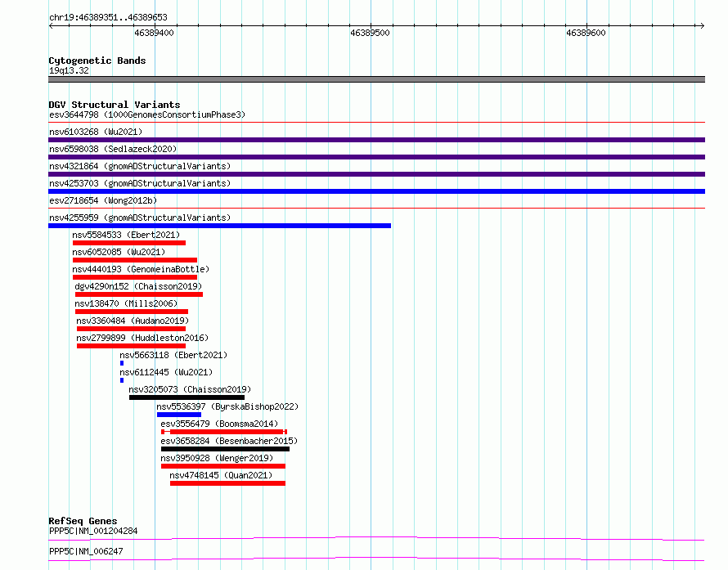This screenshot has width=728, height=570.
Task: Click the red bar under nsv3950928
Action: [223, 466]
